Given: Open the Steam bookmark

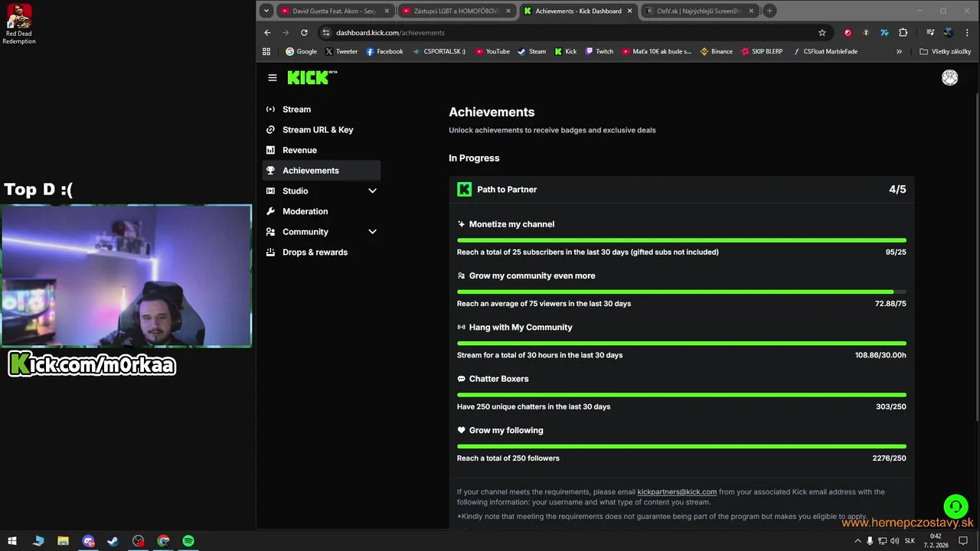Looking at the screenshot, I should pos(531,52).
